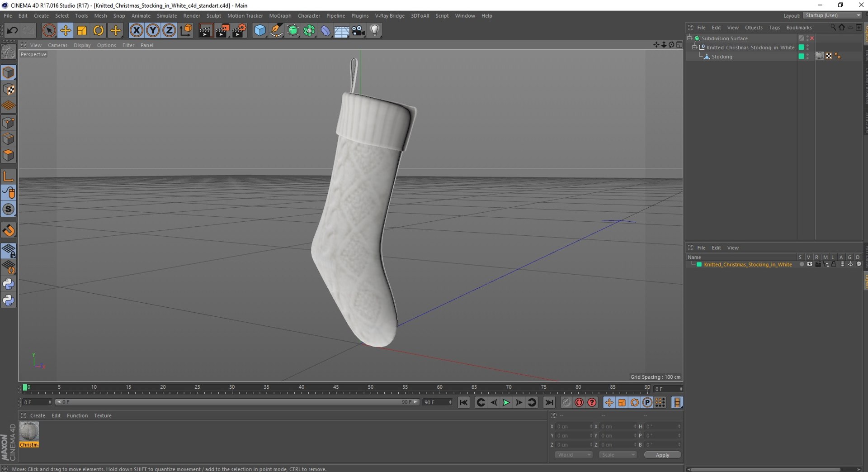The width and height of the screenshot is (868, 472).
Task: Toggle Autokeying button
Action: coord(579,402)
